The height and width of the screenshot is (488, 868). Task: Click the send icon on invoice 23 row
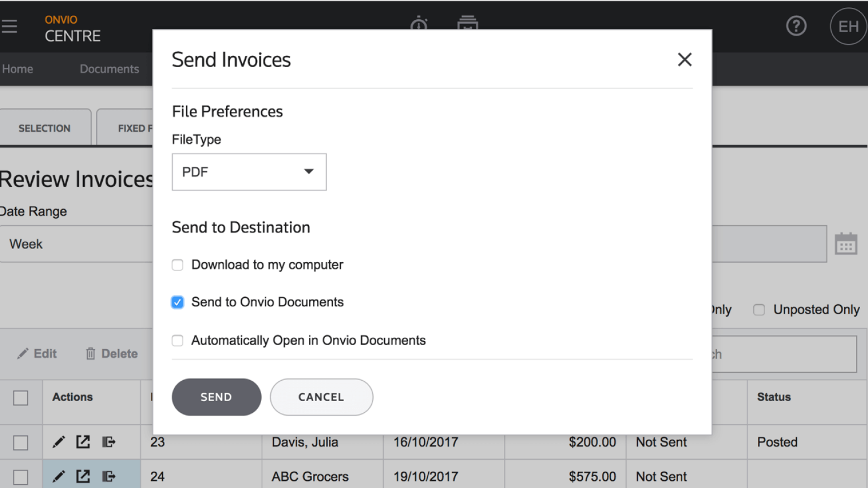pyautogui.click(x=108, y=442)
